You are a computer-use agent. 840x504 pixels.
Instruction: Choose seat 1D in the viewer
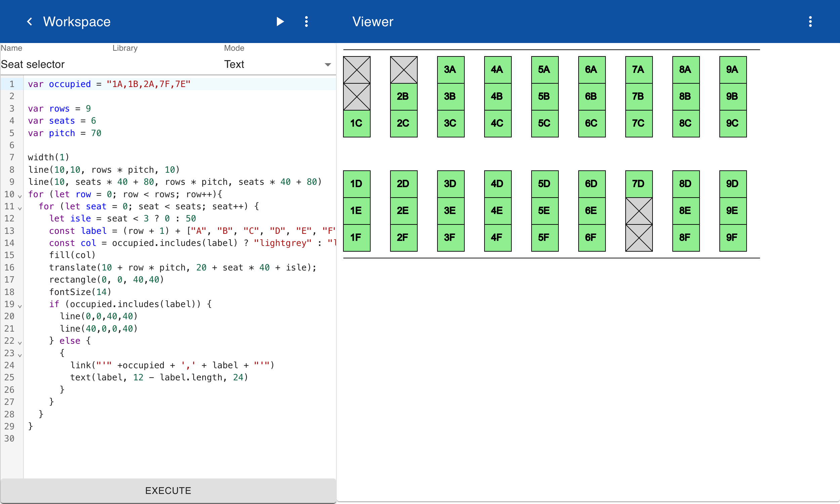click(x=356, y=184)
